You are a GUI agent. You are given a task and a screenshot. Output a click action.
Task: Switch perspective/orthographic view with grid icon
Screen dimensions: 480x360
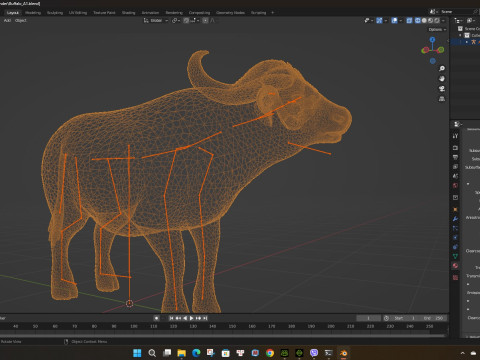point(442,99)
